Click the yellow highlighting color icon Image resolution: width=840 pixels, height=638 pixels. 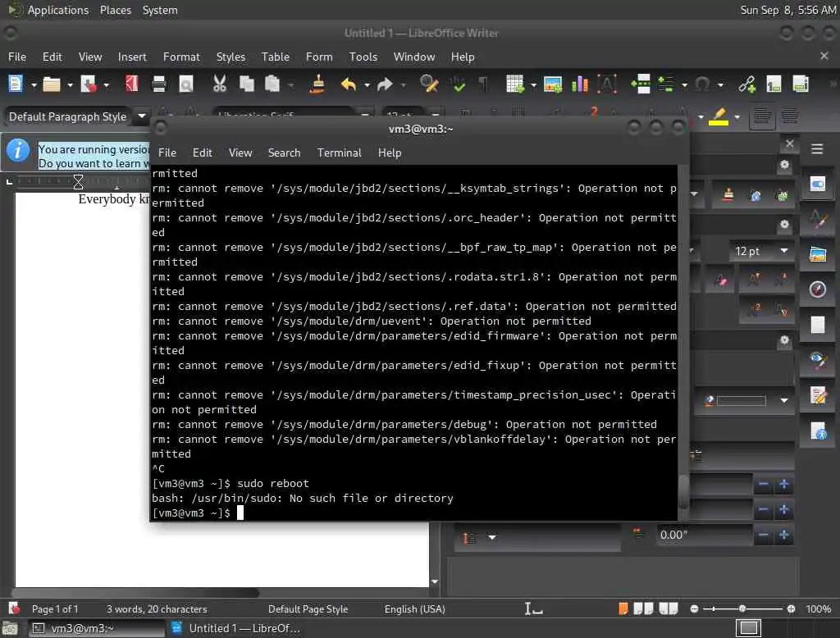(719, 116)
